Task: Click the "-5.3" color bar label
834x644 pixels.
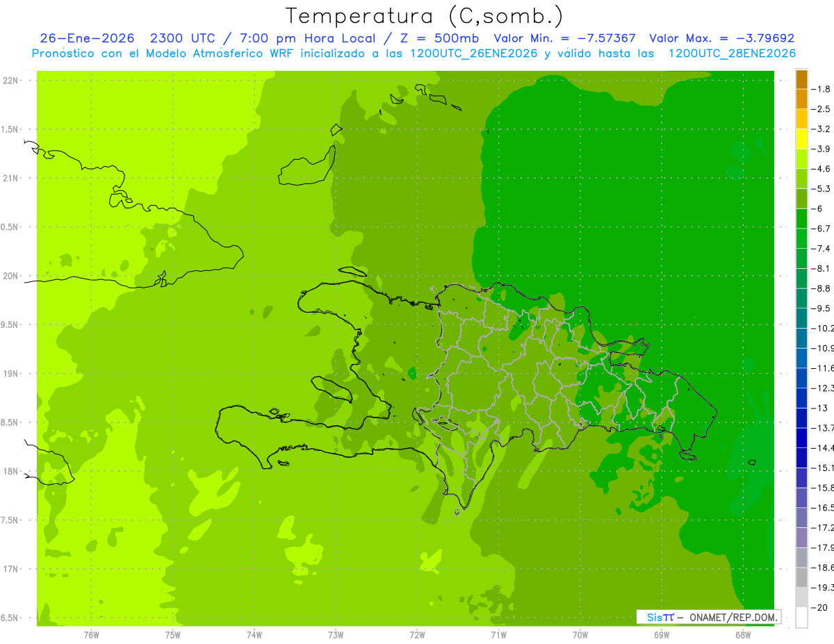Action: click(x=822, y=188)
